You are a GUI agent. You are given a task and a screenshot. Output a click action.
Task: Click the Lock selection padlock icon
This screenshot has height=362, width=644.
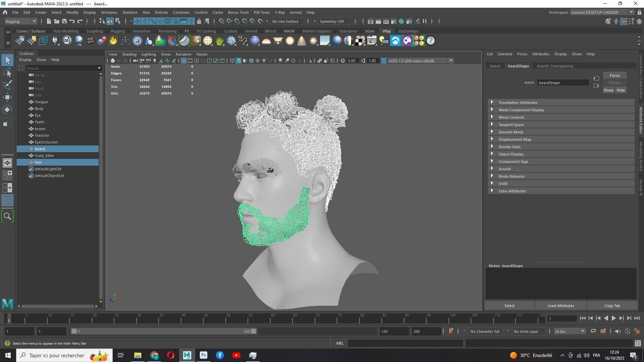click(199, 21)
